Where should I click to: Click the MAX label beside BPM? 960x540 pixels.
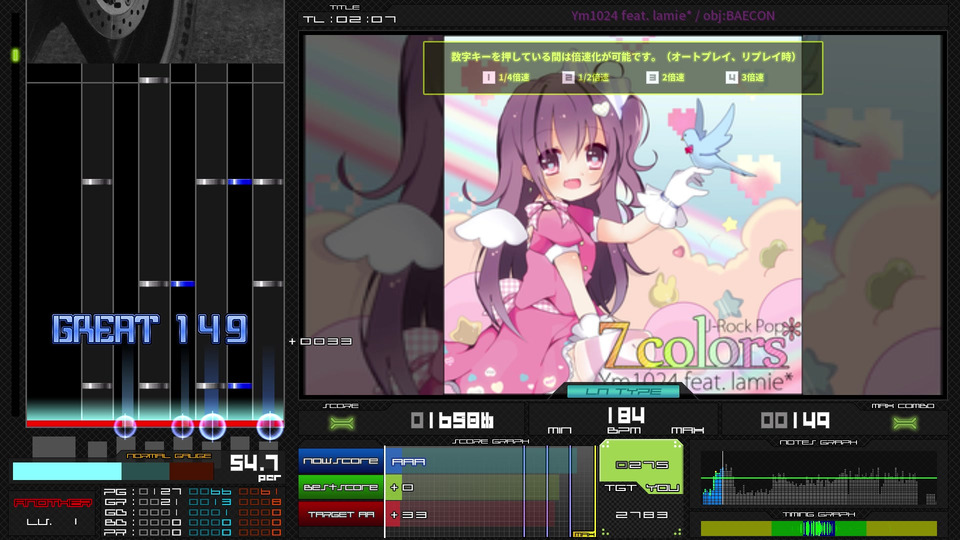pos(688,430)
